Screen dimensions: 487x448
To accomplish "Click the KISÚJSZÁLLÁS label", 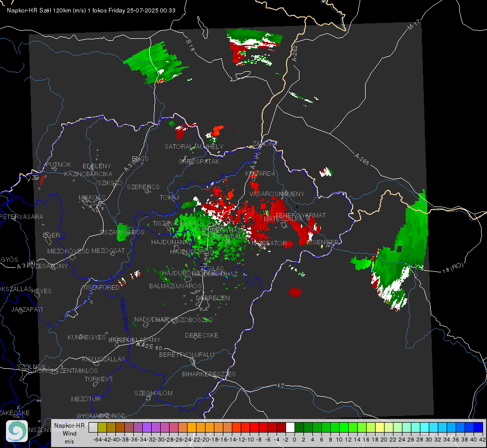I will tap(104, 359).
